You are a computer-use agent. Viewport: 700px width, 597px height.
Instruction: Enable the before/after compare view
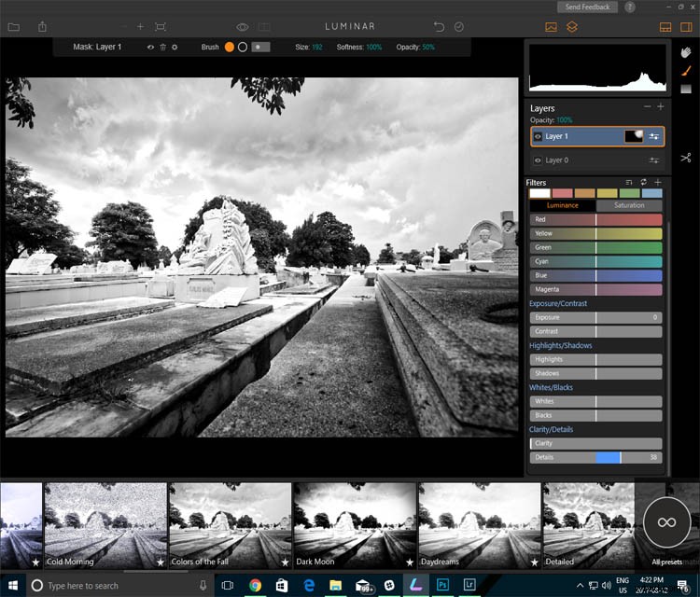[264, 27]
